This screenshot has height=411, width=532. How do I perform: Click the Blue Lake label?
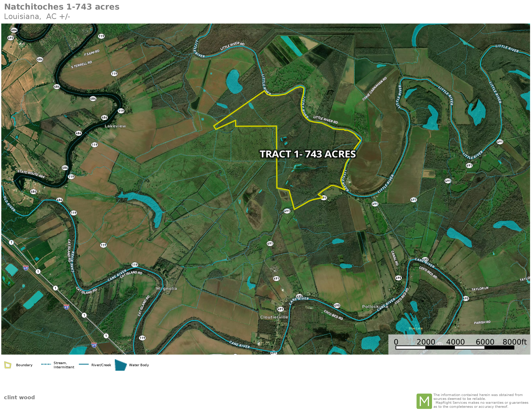pyautogui.click(x=416, y=328)
